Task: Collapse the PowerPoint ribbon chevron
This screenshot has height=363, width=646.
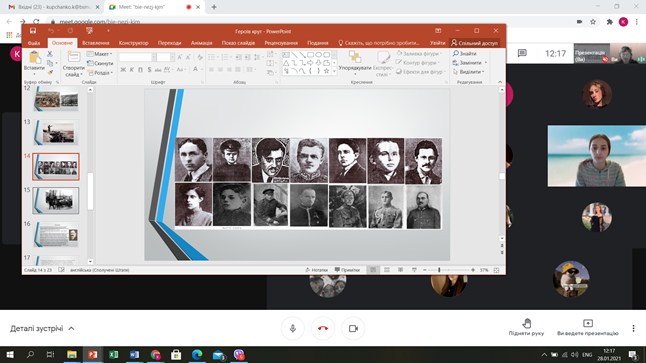Action: pyautogui.click(x=500, y=82)
